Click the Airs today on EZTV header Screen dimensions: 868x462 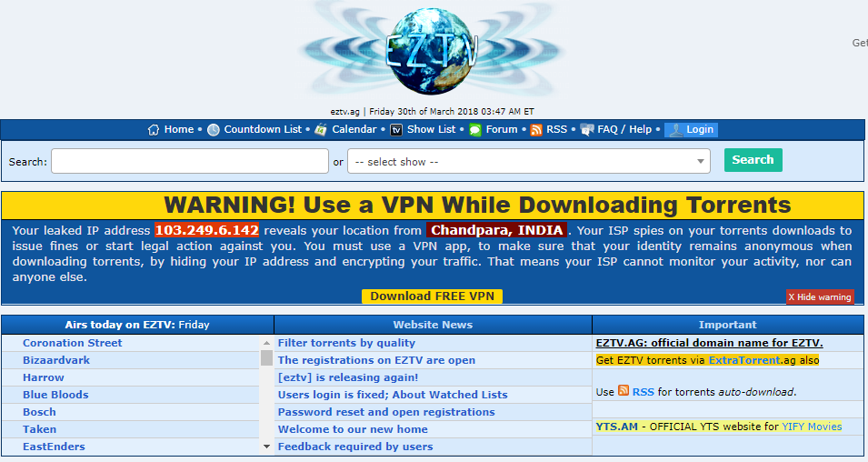pyautogui.click(x=137, y=325)
